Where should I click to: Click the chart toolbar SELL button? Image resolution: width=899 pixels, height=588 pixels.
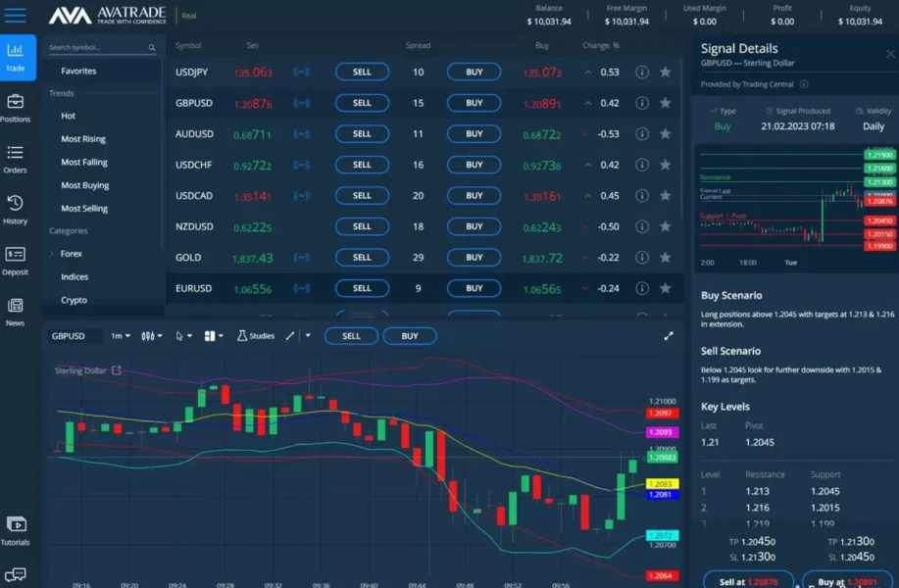point(351,336)
